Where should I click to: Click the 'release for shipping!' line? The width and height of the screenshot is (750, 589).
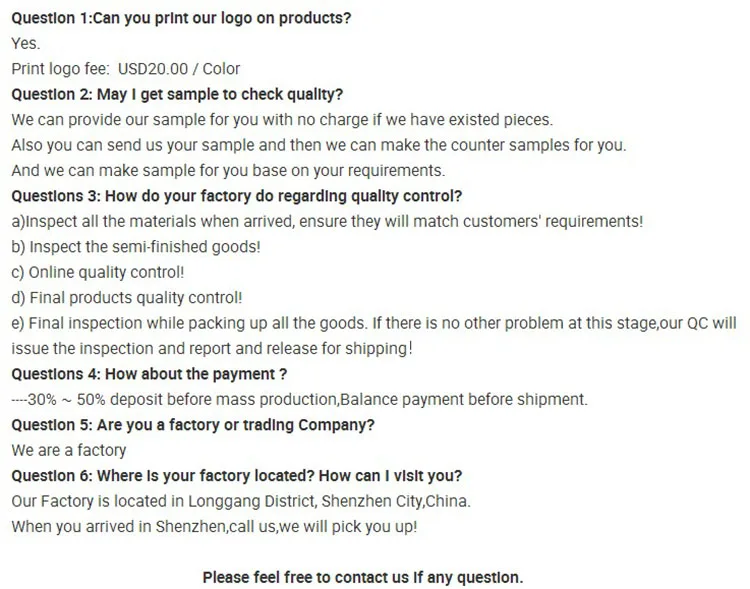[x=212, y=348]
